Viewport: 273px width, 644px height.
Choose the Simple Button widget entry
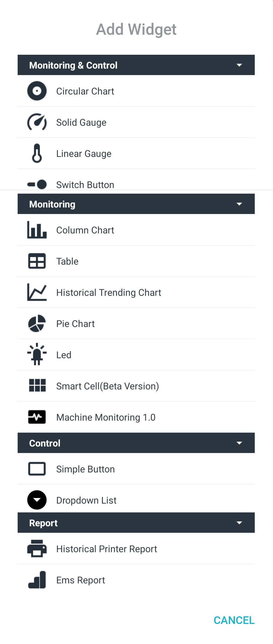click(136, 469)
